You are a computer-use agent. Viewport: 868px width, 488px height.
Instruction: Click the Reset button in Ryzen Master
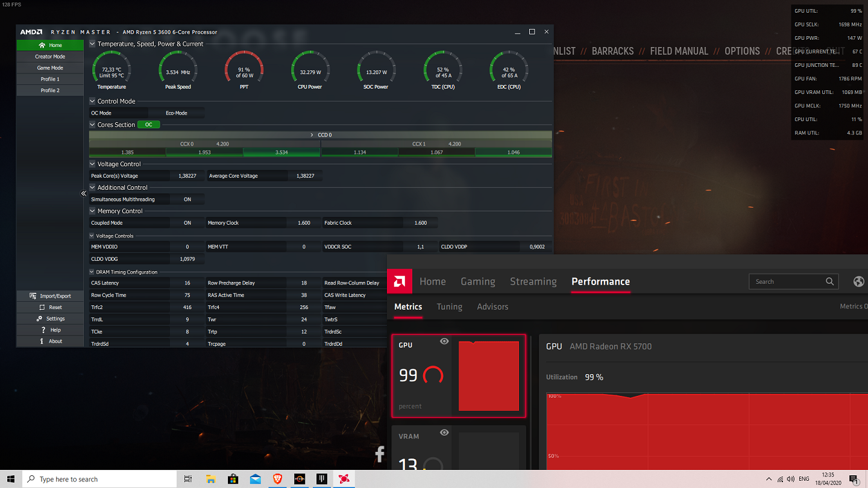pyautogui.click(x=50, y=307)
